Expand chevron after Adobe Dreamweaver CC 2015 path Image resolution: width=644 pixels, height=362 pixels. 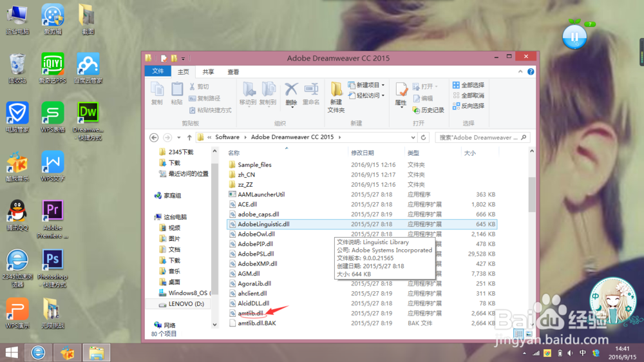click(x=339, y=137)
